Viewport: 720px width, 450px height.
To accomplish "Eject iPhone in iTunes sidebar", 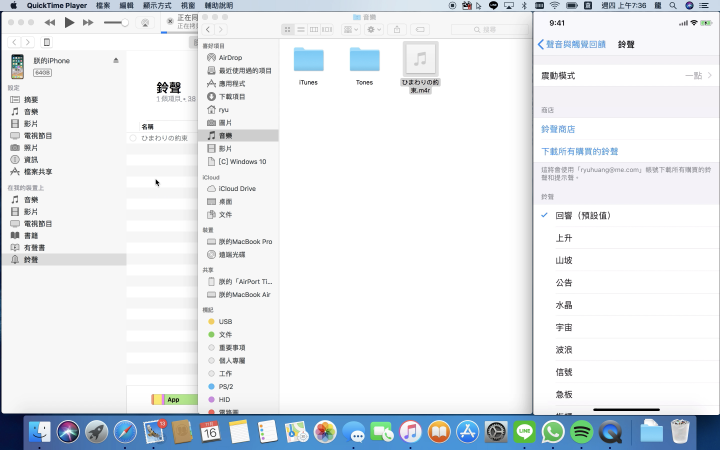I will point(116,60).
